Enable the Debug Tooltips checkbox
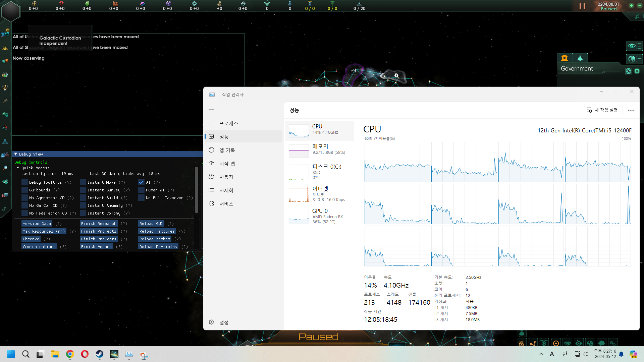Screen dimensions: 644x362 click(x=24, y=182)
